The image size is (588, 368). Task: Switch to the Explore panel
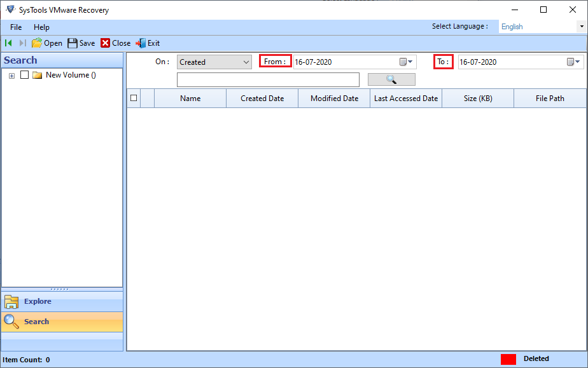pyautogui.click(x=37, y=301)
